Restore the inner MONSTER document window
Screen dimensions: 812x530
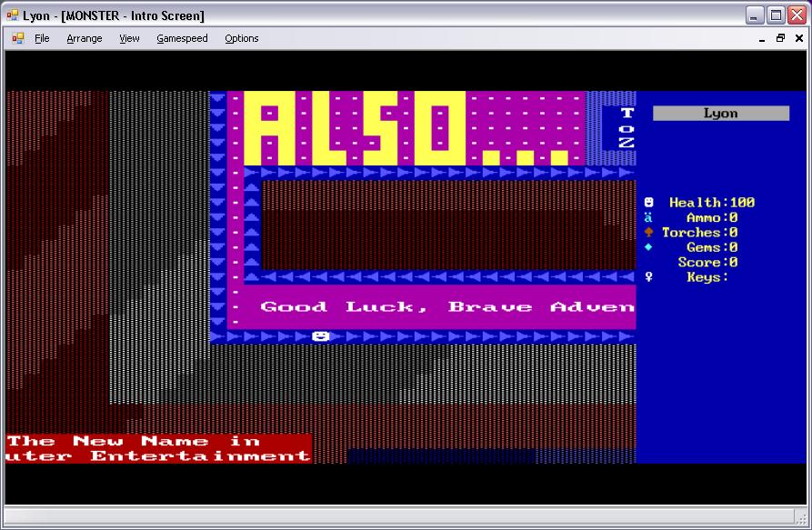pyautogui.click(x=780, y=38)
